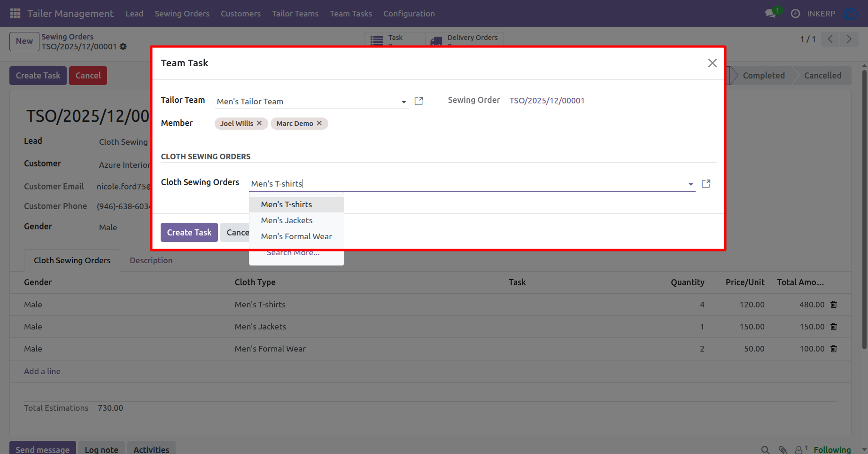This screenshot has height=454, width=868.
Task: Click TSO/2025/12/00001 sewing order link
Action: (547, 101)
